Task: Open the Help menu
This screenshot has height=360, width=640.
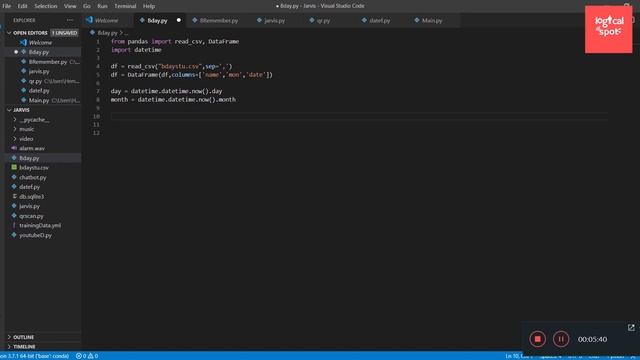Action: point(149,6)
